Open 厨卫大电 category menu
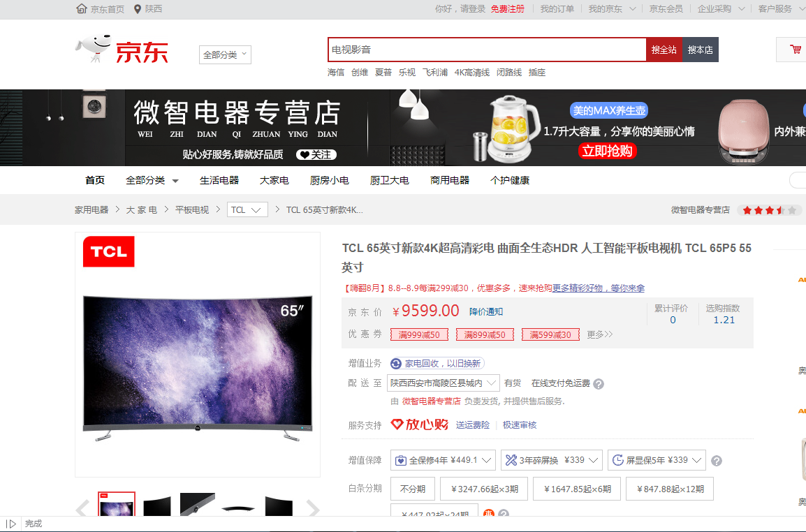 click(390, 180)
